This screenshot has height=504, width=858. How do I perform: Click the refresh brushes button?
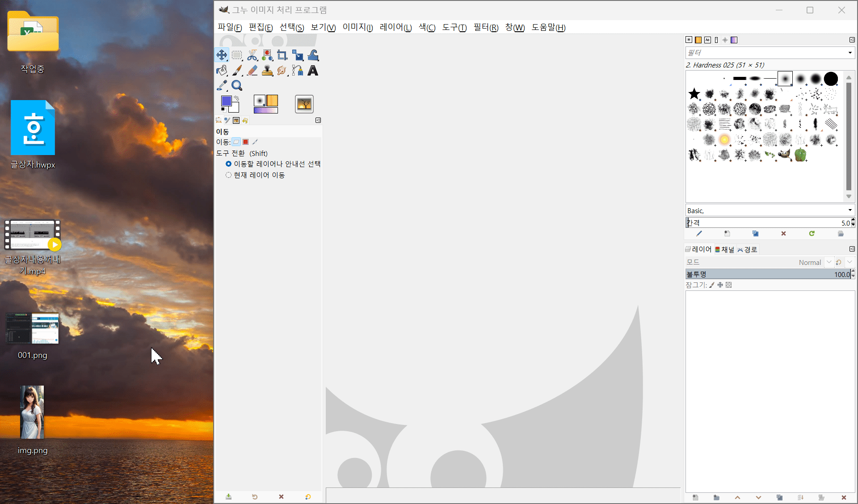[x=812, y=234]
